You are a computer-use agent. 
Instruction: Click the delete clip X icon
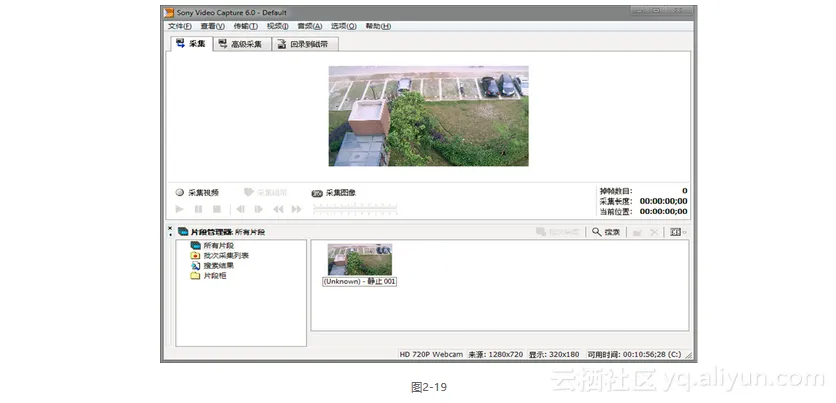click(654, 232)
